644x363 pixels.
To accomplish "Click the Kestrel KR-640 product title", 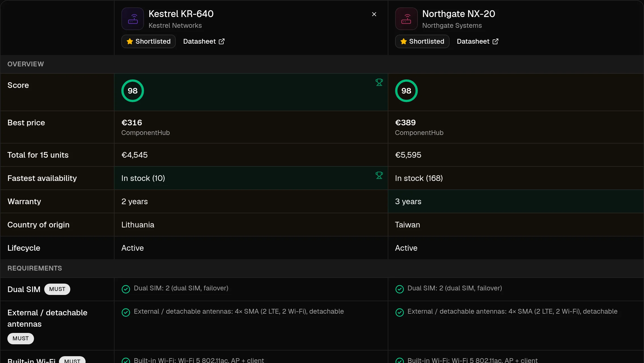I will tap(181, 14).
